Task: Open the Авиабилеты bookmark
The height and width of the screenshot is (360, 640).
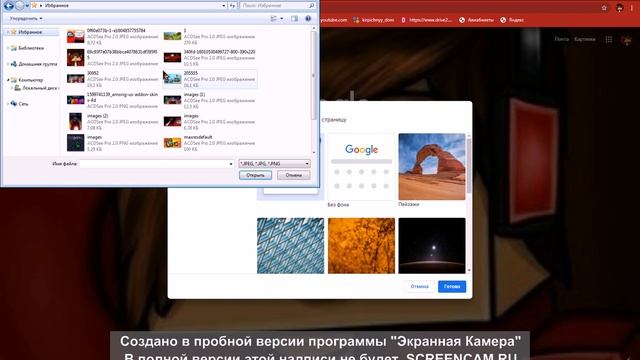Action: [x=476, y=20]
